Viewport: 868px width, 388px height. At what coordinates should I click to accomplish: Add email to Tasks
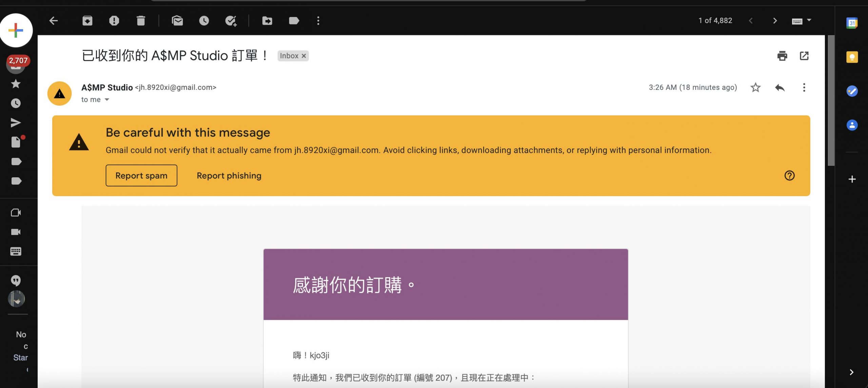(x=231, y=21)
